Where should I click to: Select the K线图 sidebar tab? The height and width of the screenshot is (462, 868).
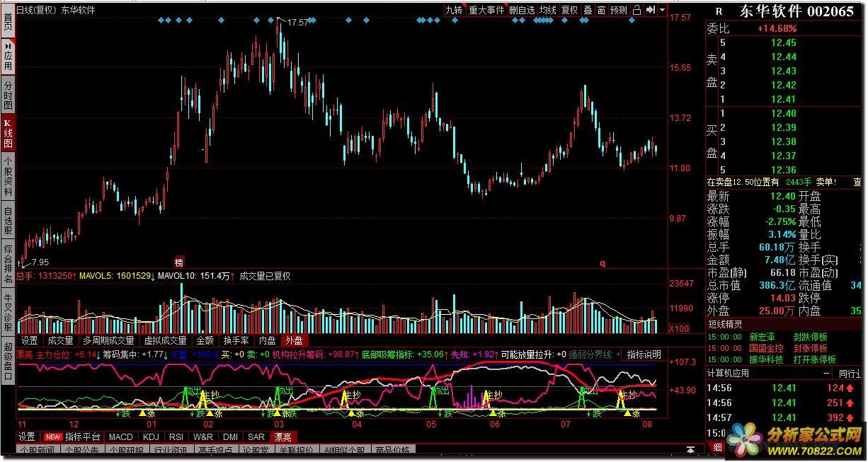(8, 134)
